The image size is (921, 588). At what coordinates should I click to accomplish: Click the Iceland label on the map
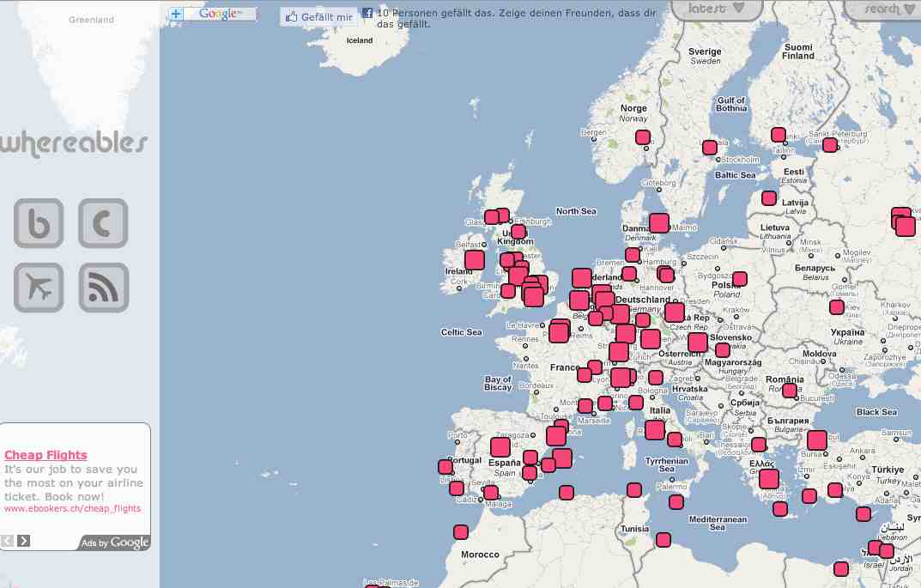pyautogui.click(x=360, y=40)
